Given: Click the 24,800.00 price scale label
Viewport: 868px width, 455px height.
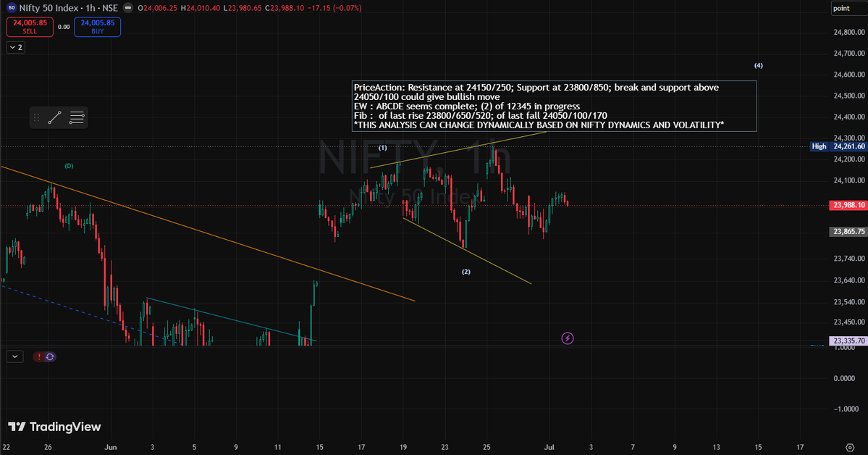Looking at the screenshot, I should pyautogui.click(x=848, y=32).
